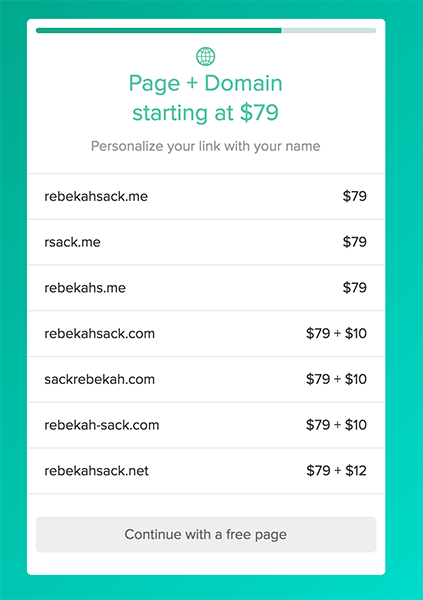This screenshot has width=423, height=600.
Task: Select the rebekahsack.net domain
Action: click(x=206, y=471)
